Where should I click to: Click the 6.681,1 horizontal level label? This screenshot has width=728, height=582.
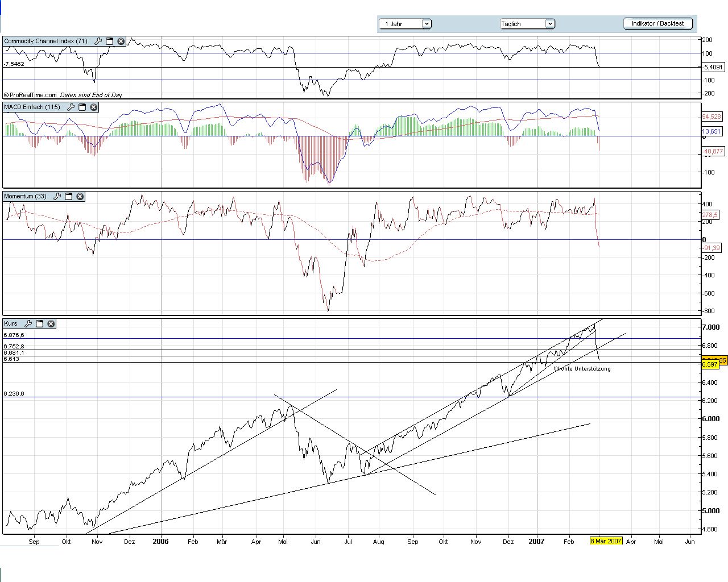(14, 353)
